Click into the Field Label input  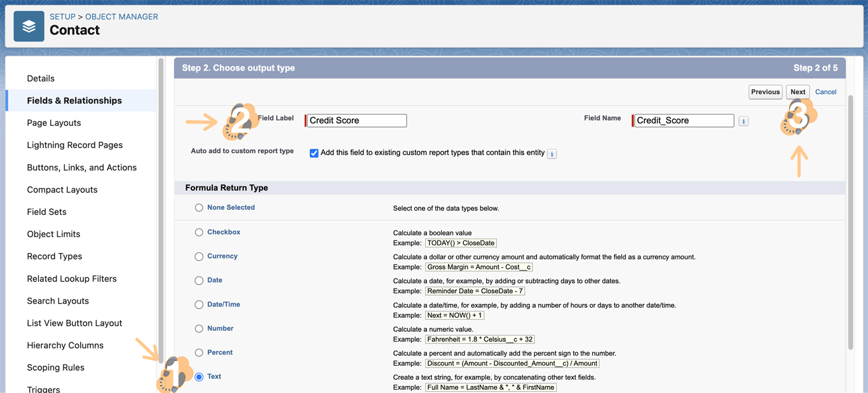pos(356,121)
